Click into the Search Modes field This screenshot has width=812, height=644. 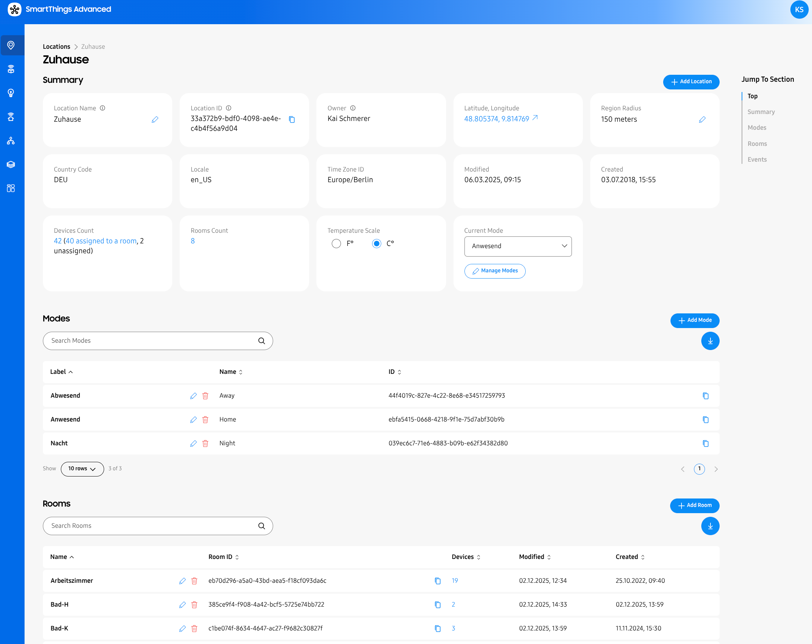tap(151, 341)
